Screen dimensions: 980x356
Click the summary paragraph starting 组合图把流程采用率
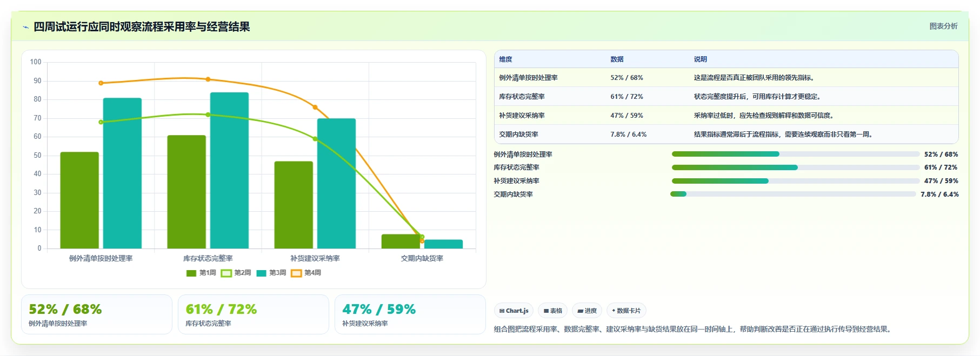point(692,329)
